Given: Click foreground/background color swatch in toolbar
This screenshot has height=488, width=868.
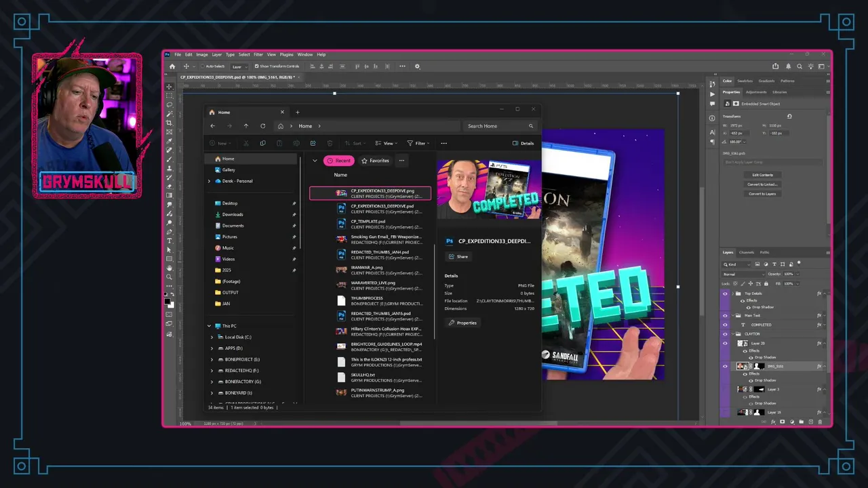Looking at the screenshot, I should tap(170, 303).
